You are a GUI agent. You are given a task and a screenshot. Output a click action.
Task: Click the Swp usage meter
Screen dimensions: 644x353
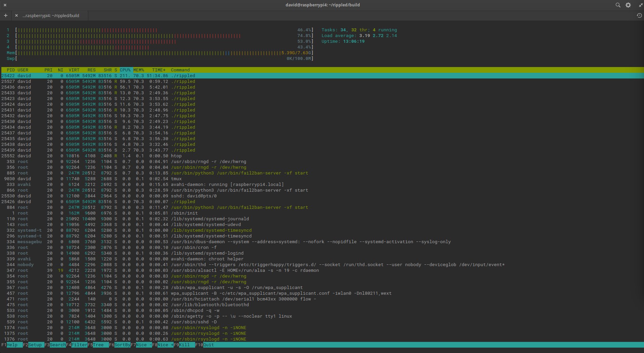coord(160,59)
